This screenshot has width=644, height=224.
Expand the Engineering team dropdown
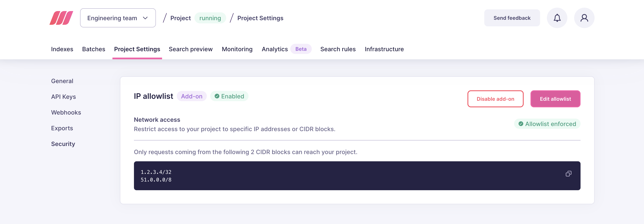118,18
